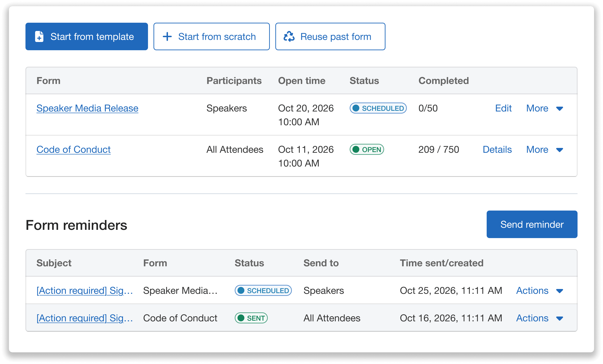Select Reuse past form

tap(330, 37)
